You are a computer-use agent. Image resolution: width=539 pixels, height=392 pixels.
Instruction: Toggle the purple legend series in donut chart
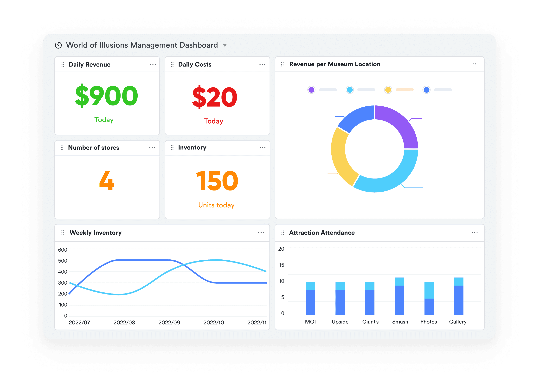(x=311, y=90)
